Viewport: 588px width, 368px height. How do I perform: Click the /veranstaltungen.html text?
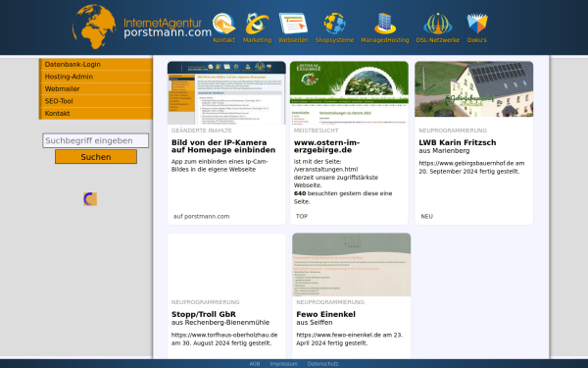[325, 170]
